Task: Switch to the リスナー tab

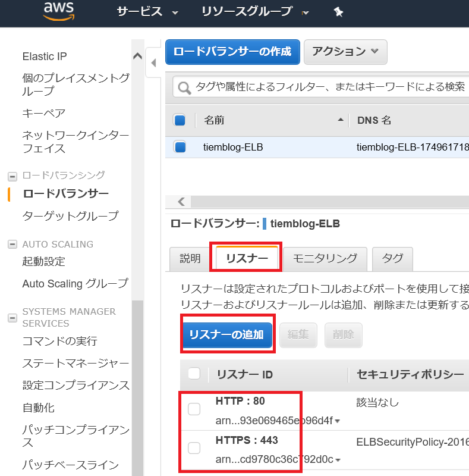Action: pos(247,258)
